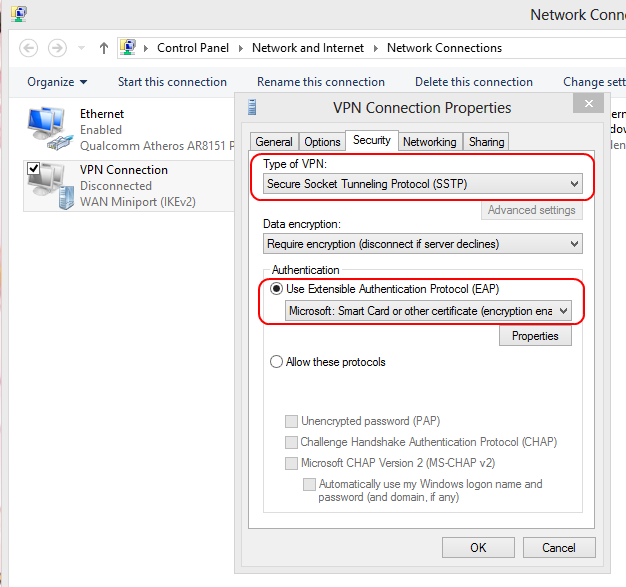Screen dimensions: 626x587
Task: Switch to the Networking tab
Action: click(x=430, y=142)
